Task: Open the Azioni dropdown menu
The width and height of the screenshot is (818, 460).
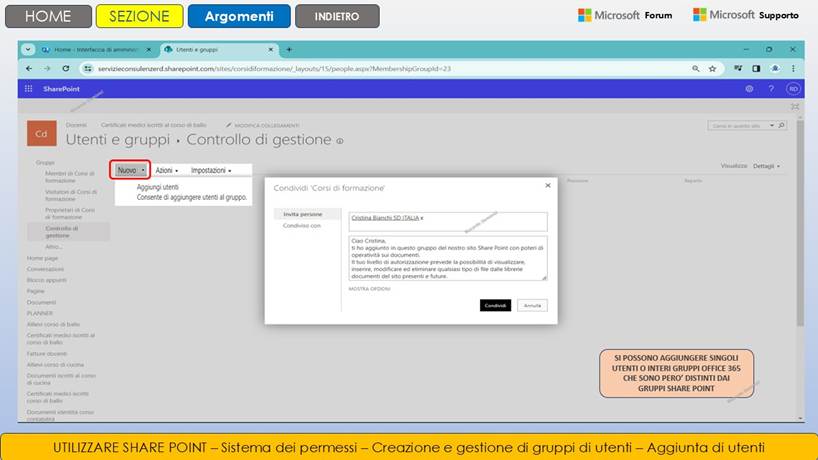Action: point(166,171)
